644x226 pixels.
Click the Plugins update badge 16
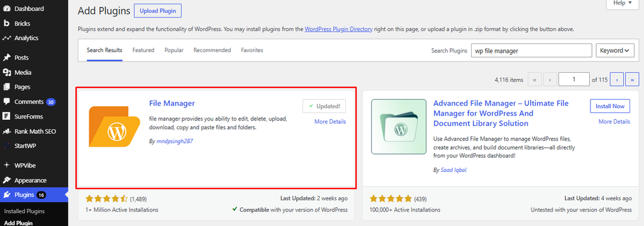(x=41, y=195)
